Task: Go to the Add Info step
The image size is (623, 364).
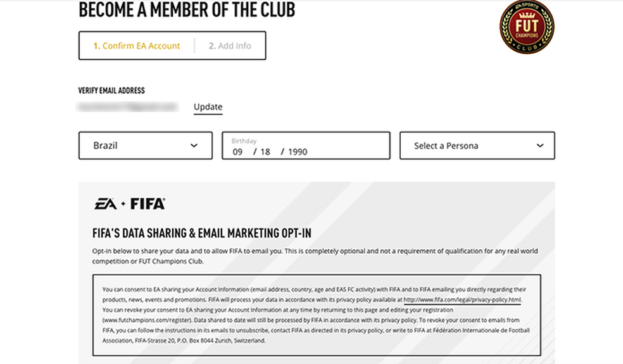Action: (230, 46)
